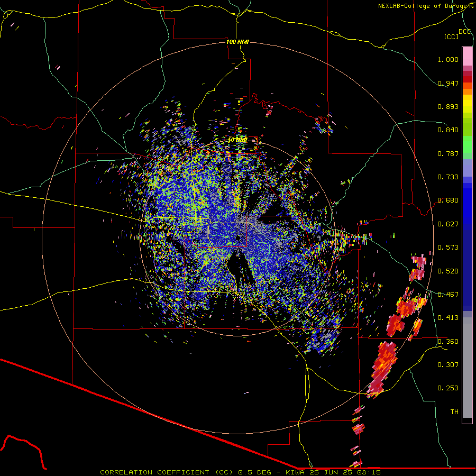
Task: Click the 0.893 legend value
Action: coord(448,106)
